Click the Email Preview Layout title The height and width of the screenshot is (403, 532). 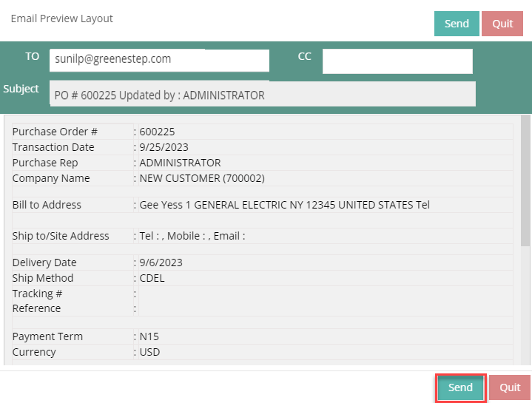(x=62, y=18)
